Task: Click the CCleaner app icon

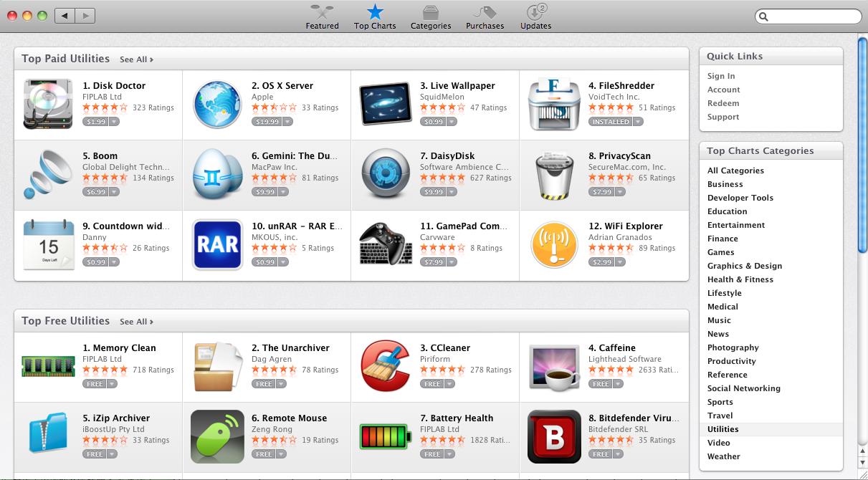Action: (x=386, y=367)
